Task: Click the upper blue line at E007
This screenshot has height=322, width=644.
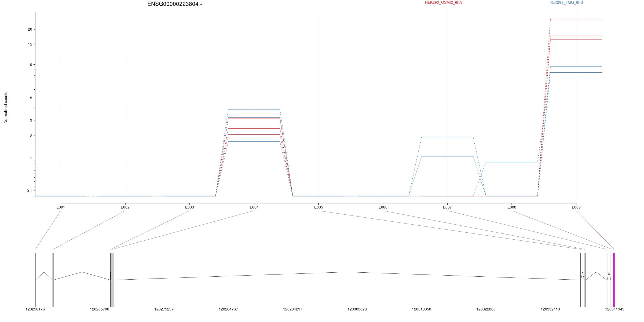Action: point(447,137)
